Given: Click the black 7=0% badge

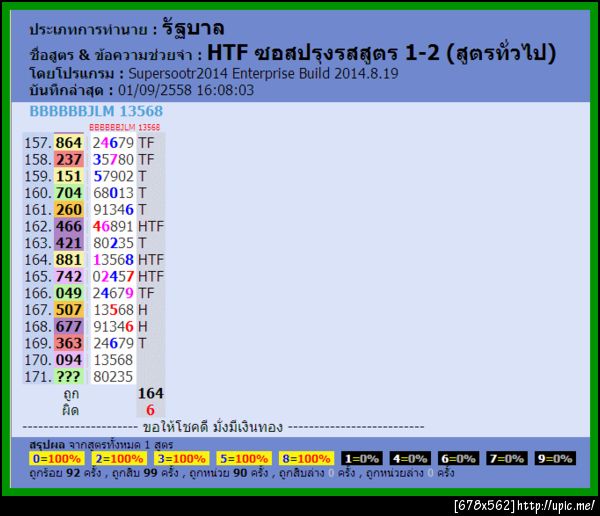Looking at the screenshot, I should 507,459.
